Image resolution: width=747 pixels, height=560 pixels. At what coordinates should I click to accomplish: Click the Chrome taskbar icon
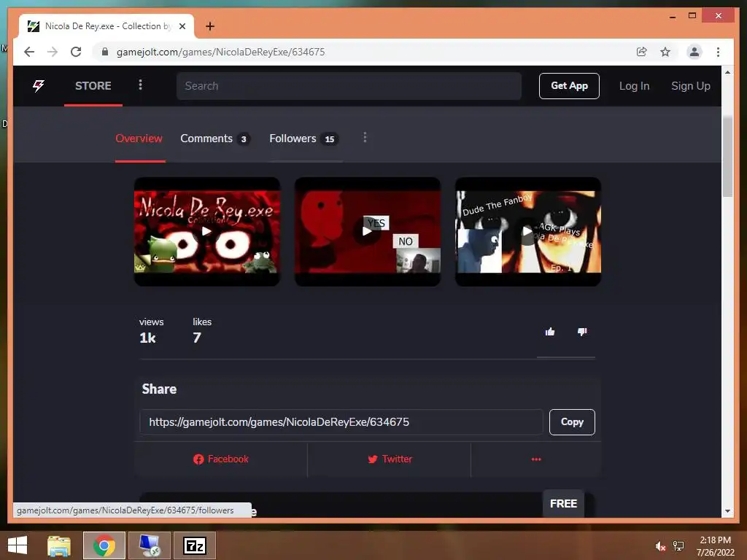[x=104, y=545]
